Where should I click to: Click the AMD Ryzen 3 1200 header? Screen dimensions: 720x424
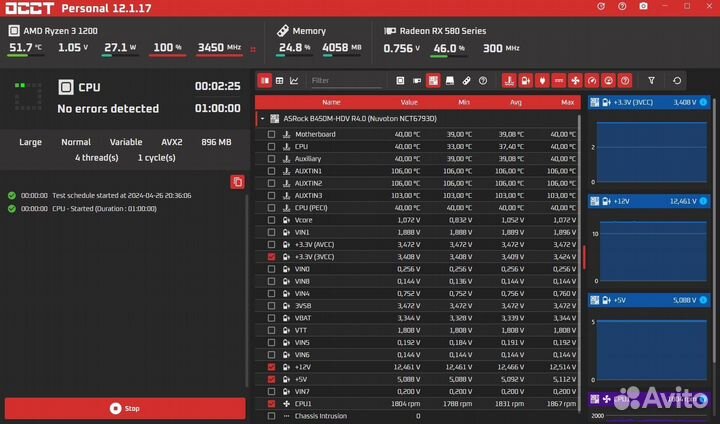coord(61,31)
